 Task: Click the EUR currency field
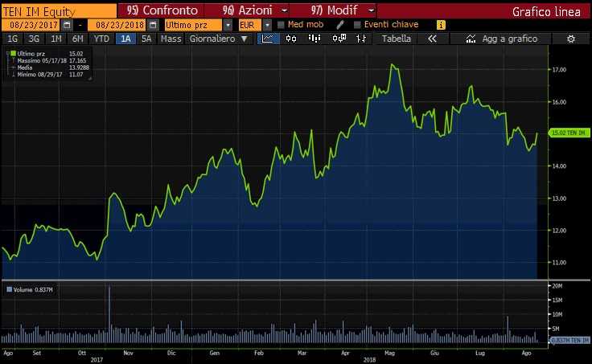tap(249, 25)
